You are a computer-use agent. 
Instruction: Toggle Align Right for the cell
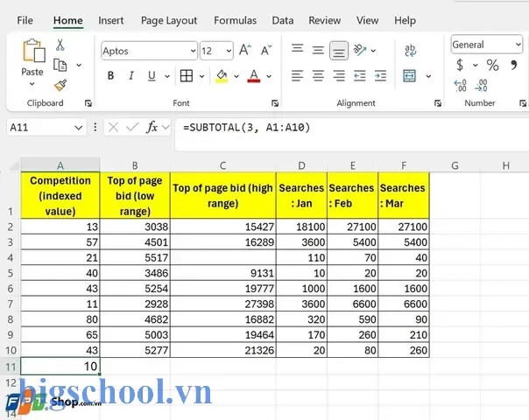pos(339,76)
